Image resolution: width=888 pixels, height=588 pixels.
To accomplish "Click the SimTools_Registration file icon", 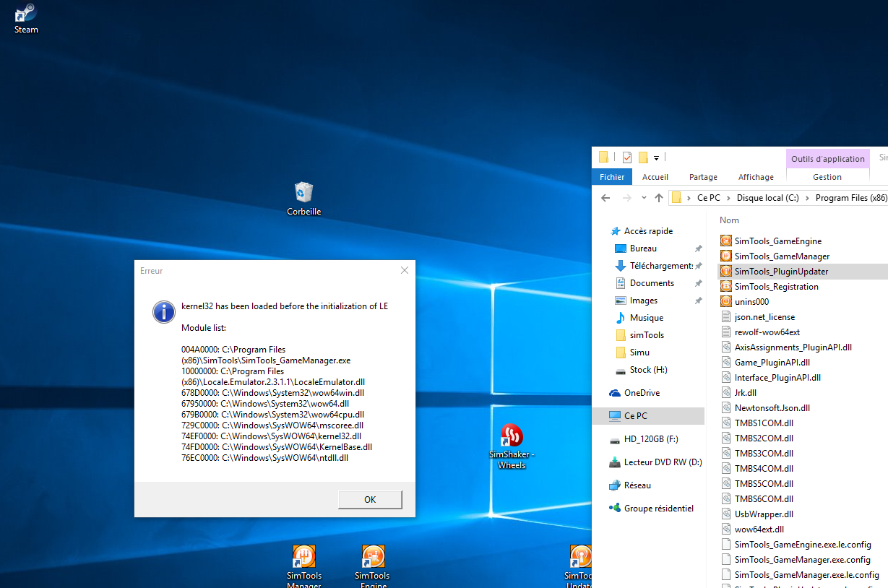I will (x=726, y=286).
